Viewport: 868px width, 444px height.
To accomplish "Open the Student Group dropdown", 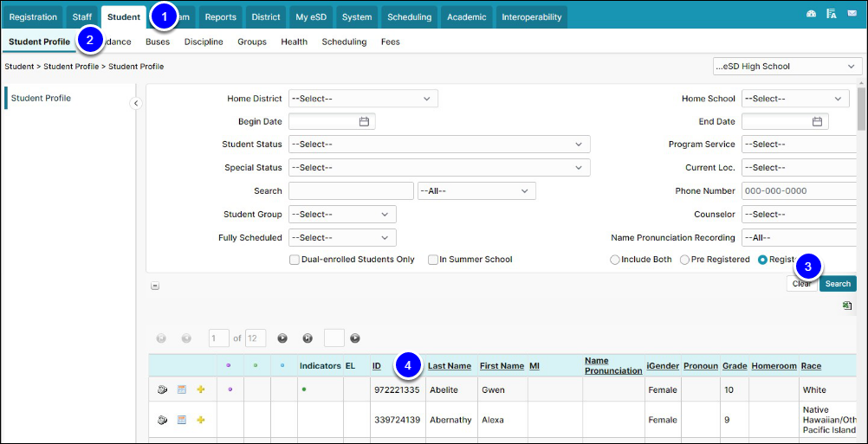I will tap(342, 214).
